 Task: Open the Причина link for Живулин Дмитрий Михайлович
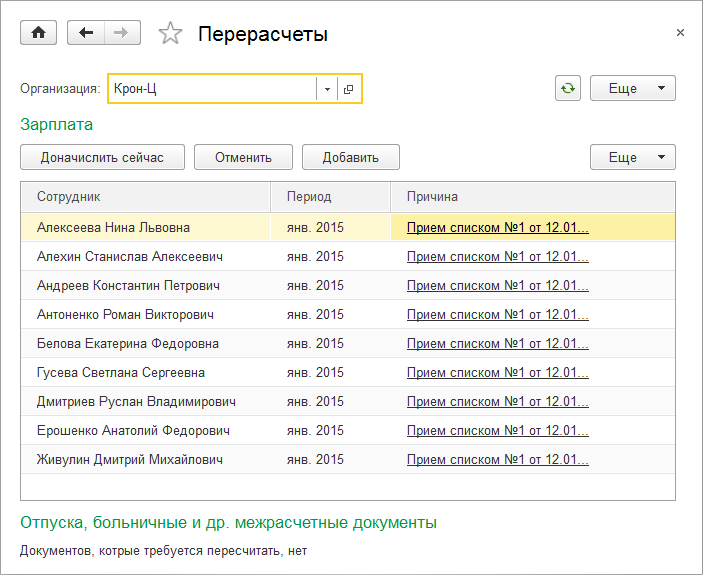(x=497, y=460)
